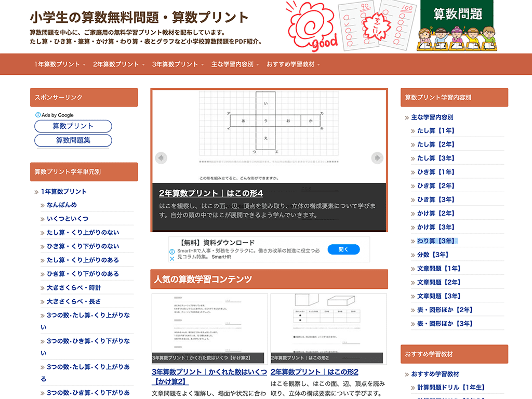
Task: Click the はこの形2 worksheet thumbnail
Action: point(328,329)
